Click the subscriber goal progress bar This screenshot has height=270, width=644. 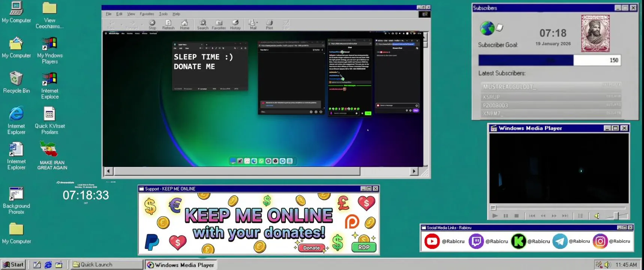coord(550,60)
